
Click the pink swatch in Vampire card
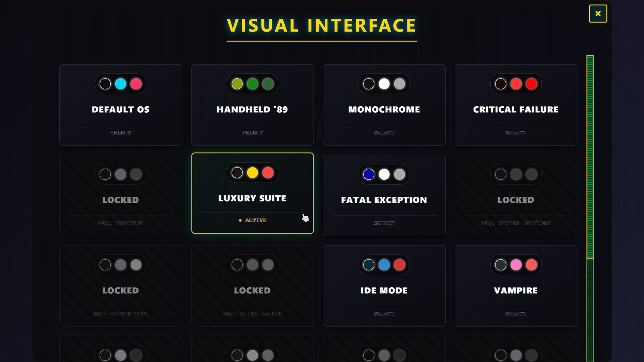tap(516, 265)
